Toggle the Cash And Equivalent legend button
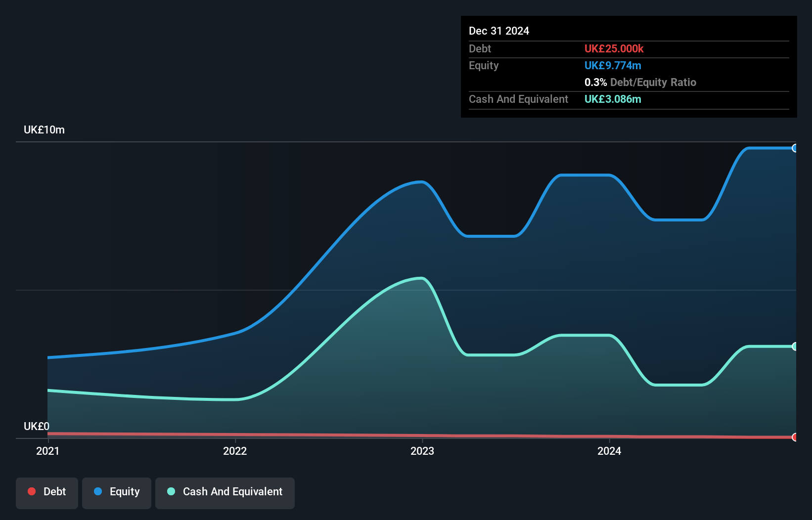 pos(225,493)
